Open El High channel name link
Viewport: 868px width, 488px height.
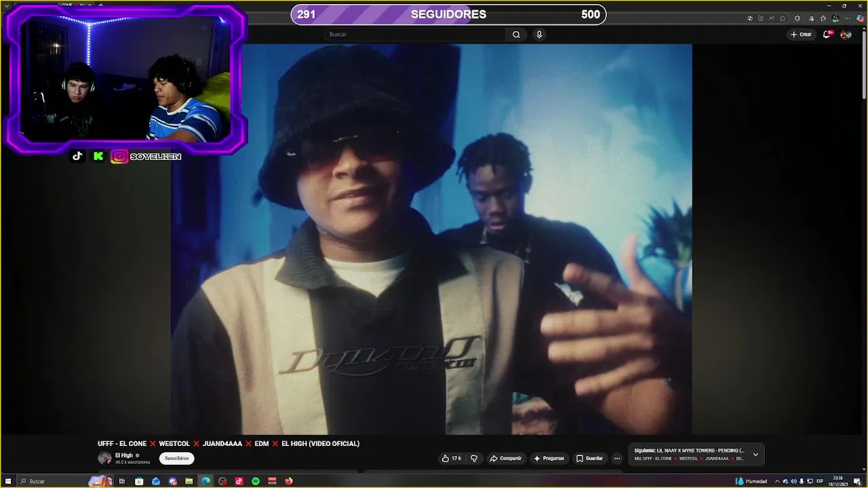124,455
